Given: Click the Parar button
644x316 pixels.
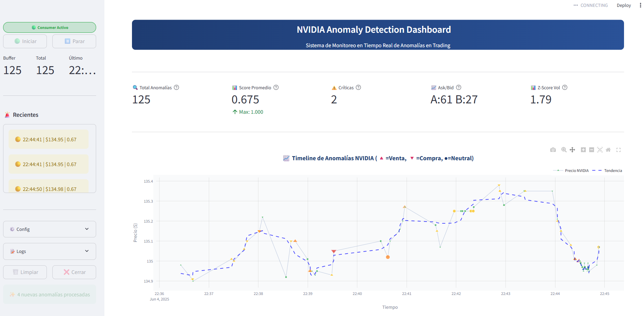Looking at the screenshot, I should pos(74,41).
